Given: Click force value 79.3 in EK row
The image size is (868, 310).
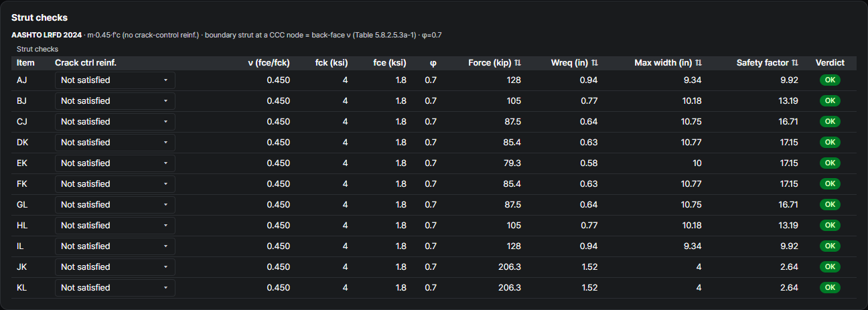Looking at the screenshot, I should click(x=512, y=163).
